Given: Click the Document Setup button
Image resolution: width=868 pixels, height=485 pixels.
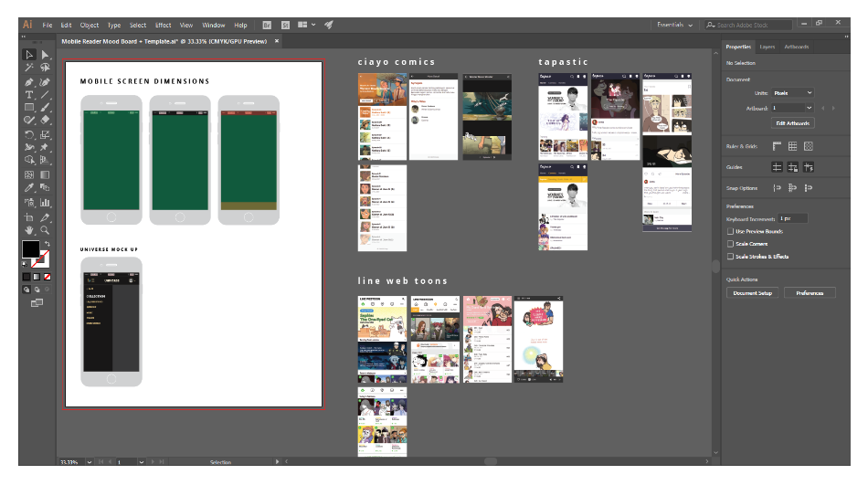Looking at the screenshot, I should (752, 293).
